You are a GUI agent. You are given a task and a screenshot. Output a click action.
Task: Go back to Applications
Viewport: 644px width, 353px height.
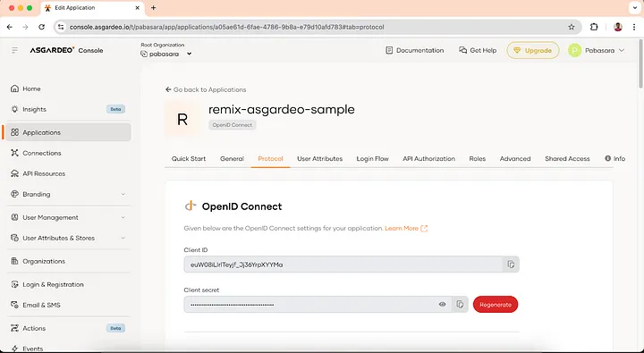tap(206, 89)
